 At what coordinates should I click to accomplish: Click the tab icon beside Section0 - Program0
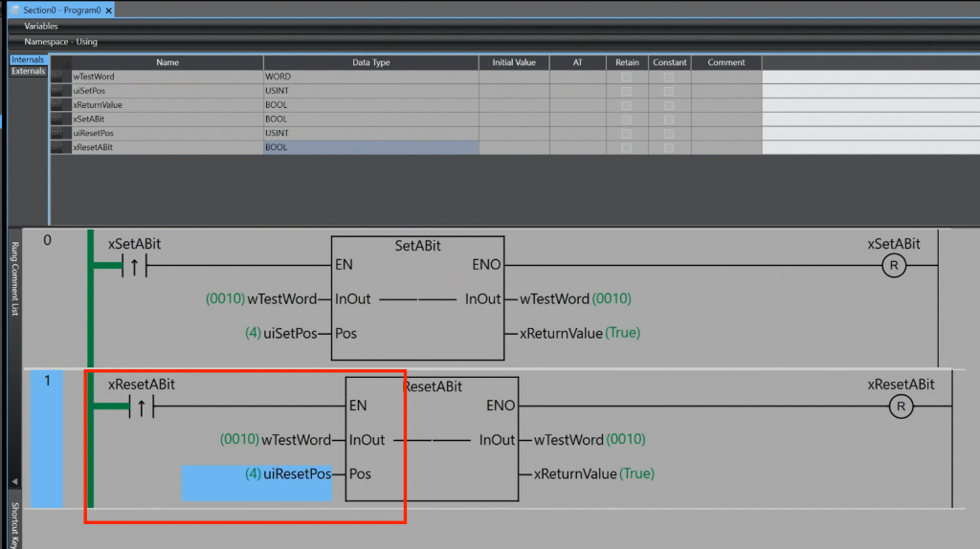point(14,10)
